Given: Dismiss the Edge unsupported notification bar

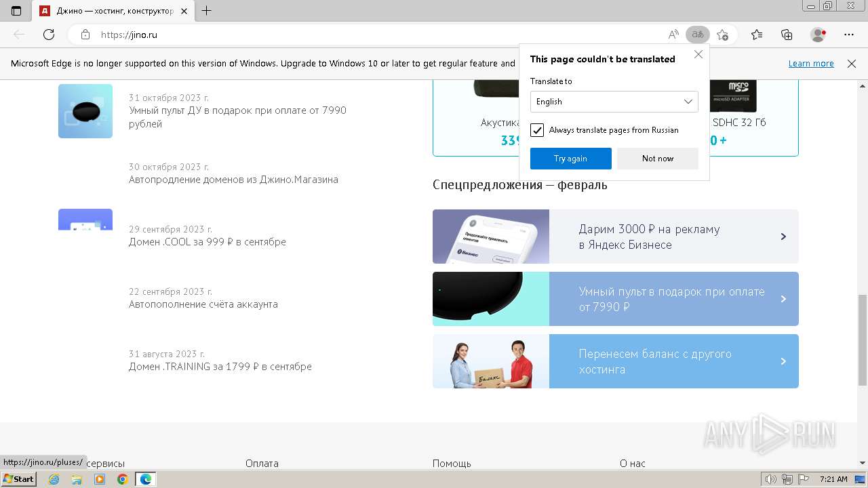Looking at the screenshot, I should point(852,64).
